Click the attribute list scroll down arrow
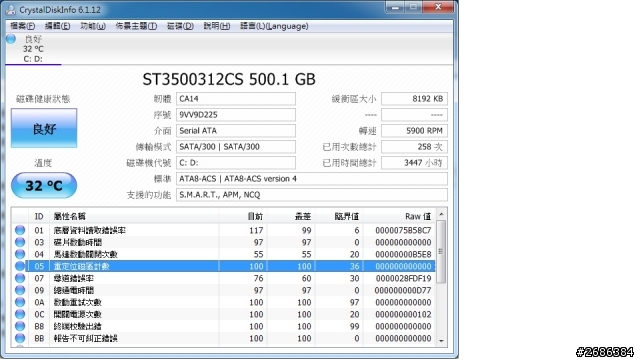 tap(441, 341)
